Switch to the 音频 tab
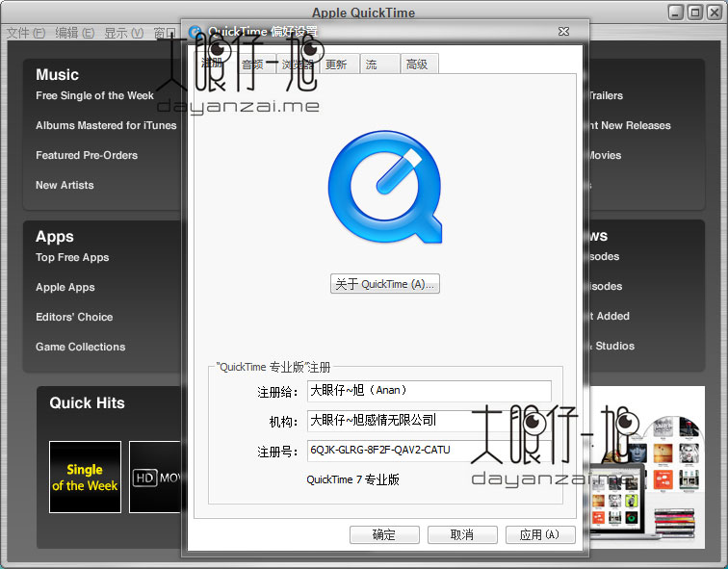This screenshot has height=569, width=728. (x=257, y=65)
